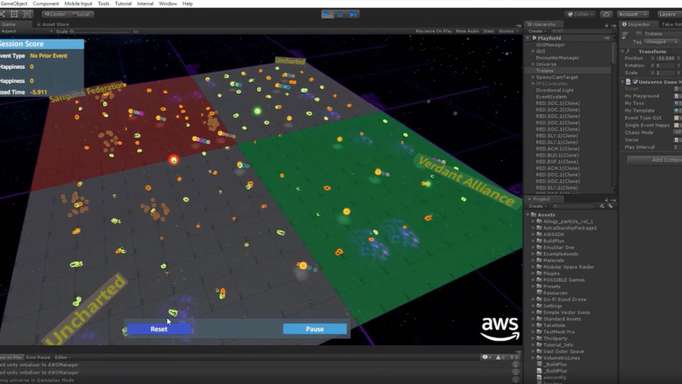Toggle the Local handle rotation button
The image size is (682, 384).
(81, 14)
